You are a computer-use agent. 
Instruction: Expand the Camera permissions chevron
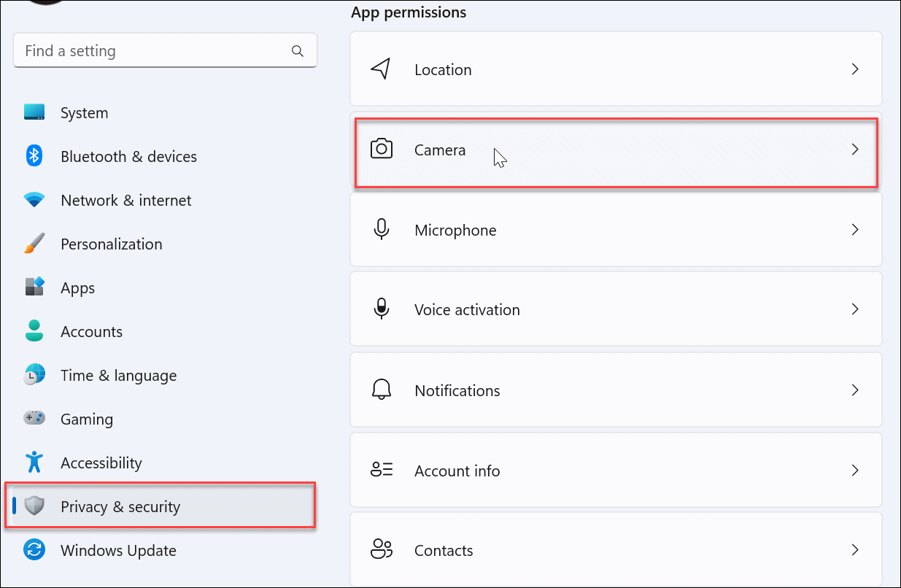[x=855, y=149]
